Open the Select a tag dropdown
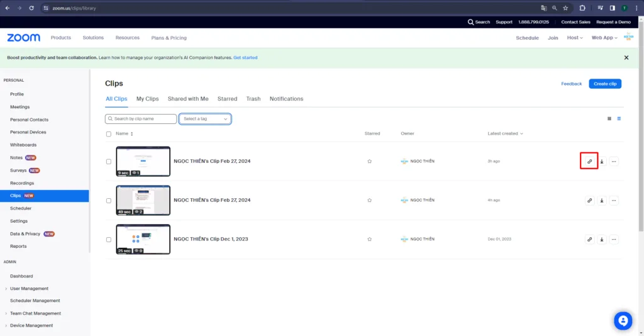This screenshot has width=644, height=336. (x=205, y=119)
